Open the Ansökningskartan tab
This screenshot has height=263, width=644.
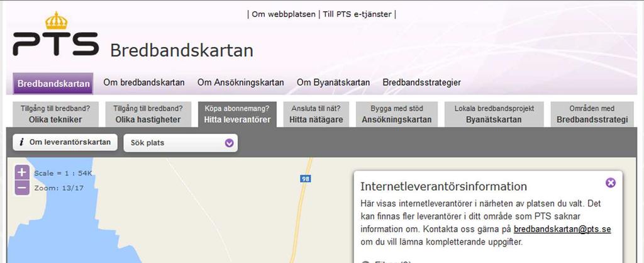(397, 115)
